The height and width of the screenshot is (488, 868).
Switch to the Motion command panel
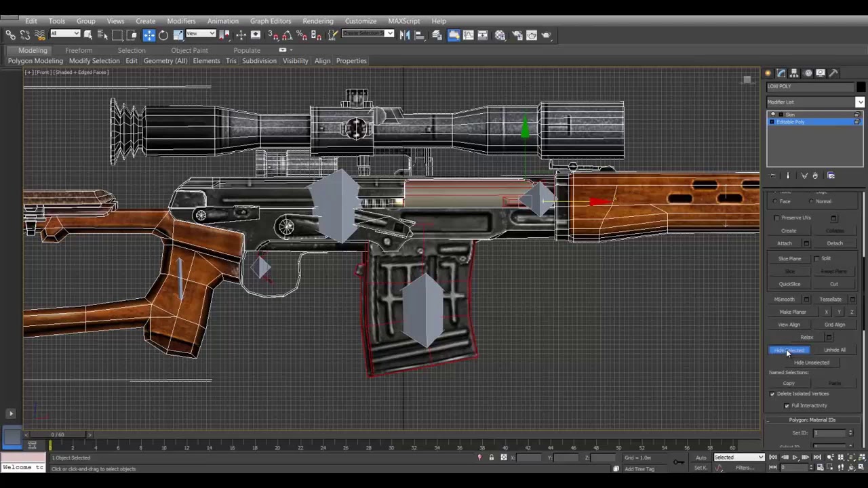coord(808,73)
